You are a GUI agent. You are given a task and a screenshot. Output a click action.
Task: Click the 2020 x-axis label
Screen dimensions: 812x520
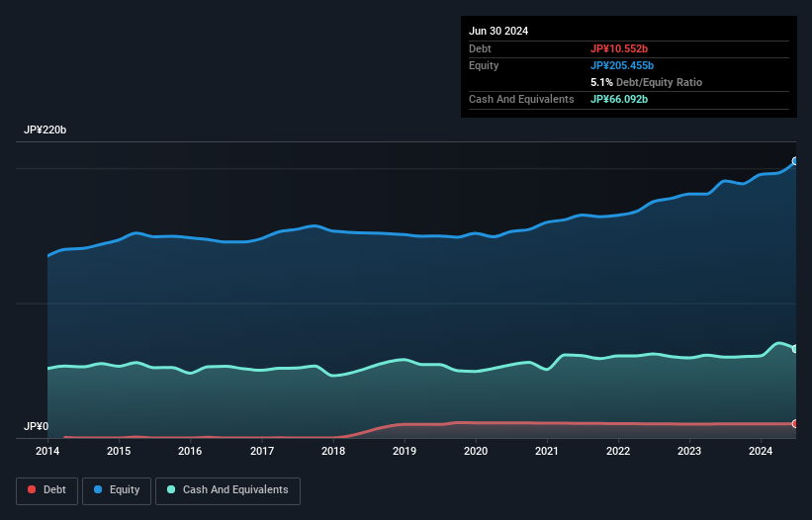[476, 451]
